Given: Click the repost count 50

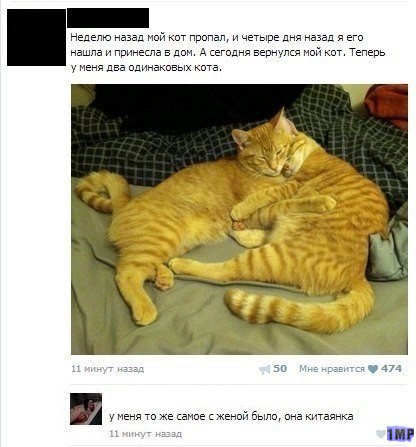Looking at the screenshot, I should click(280, 369).
